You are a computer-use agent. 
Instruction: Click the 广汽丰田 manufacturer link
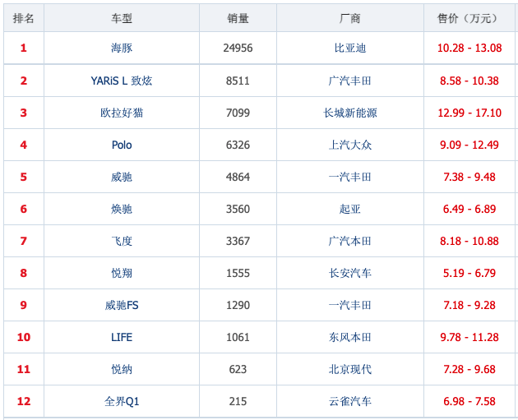pyautogui.click(x=350, y=81)
